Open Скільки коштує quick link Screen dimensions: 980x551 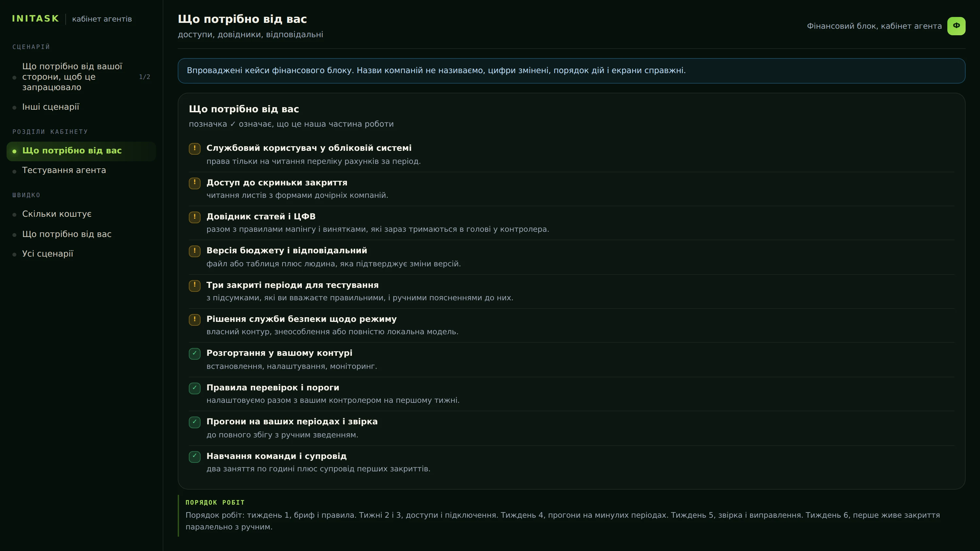[x=81, y=214]
